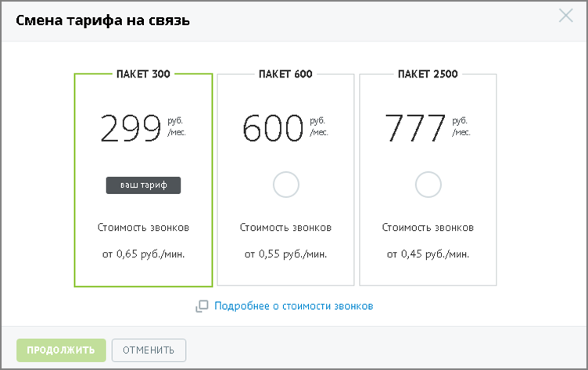Click the 600 price value

click(273, 128)
